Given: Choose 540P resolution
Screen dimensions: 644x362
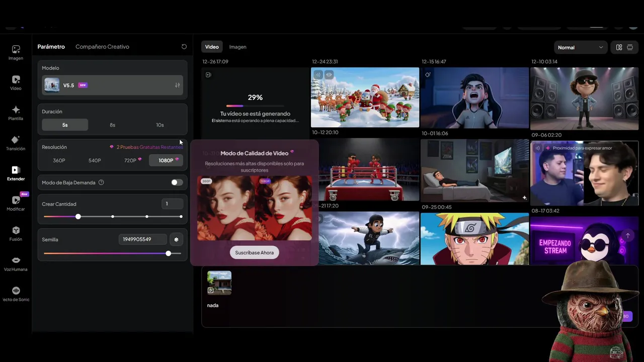Looking at the screenshot, I should (95, 160).
